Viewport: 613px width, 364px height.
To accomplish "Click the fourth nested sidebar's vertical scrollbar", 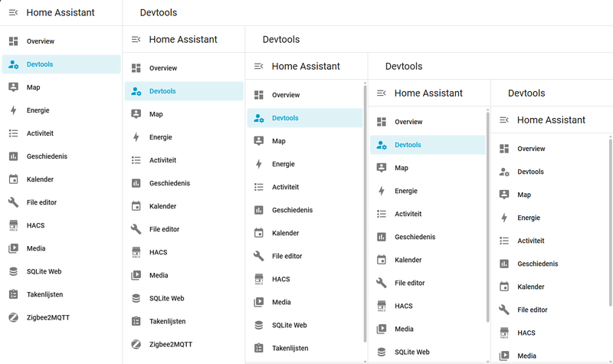I will 488,218.
